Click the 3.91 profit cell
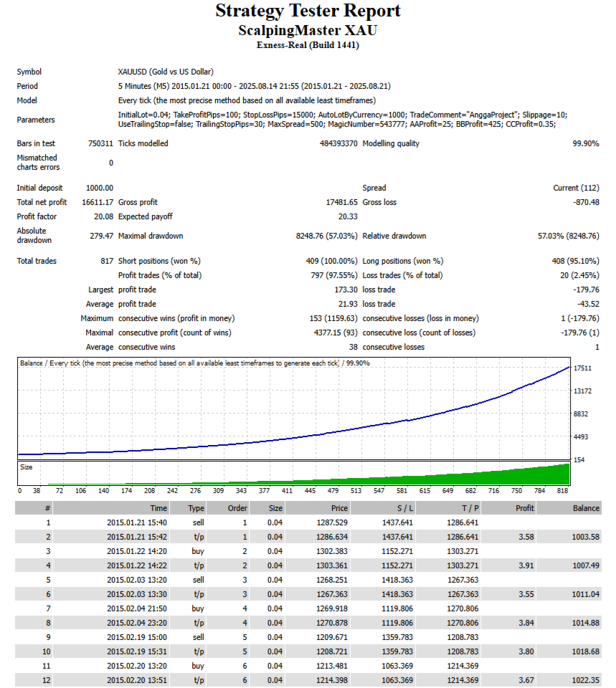The height and width of the screenshot is (688, 616). click(x=526, y=565)
